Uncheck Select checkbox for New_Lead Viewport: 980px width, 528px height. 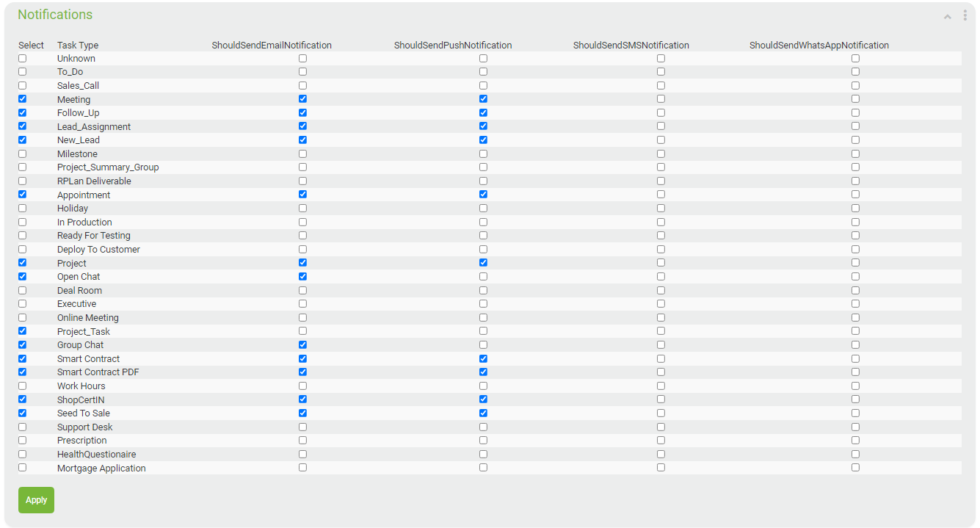tap(22, 140)
